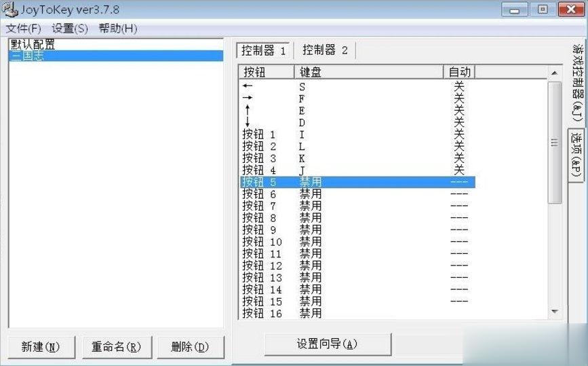The height and width of the screenshot is (366, 588).
Task: Select the 按钮 2 row
Action: [357, 147]
